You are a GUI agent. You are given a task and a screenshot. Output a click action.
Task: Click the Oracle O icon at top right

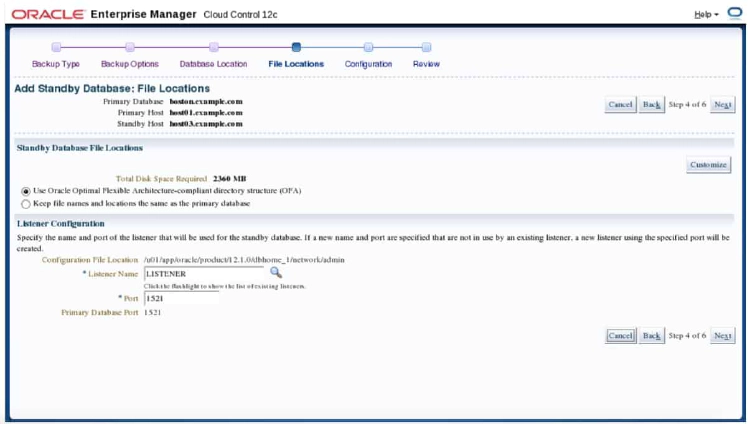pyautogui.click(x=735, y=12)
